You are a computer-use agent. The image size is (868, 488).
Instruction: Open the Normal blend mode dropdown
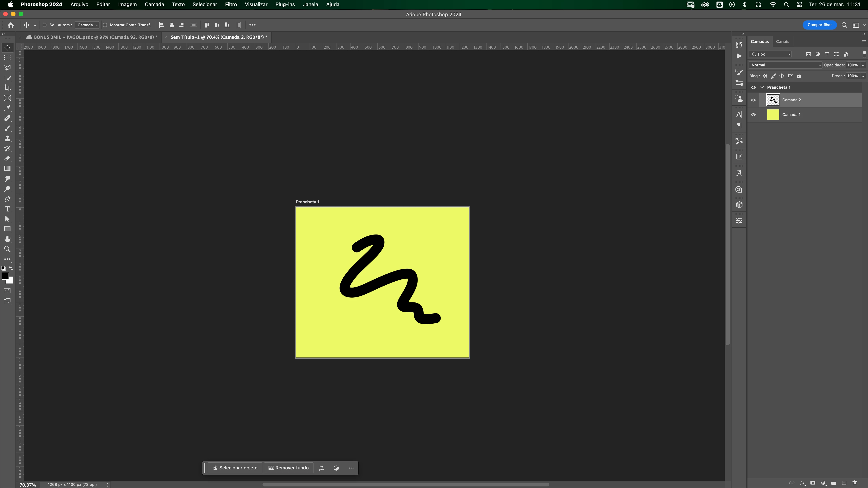pyautogui.click(x=785, y=65)
